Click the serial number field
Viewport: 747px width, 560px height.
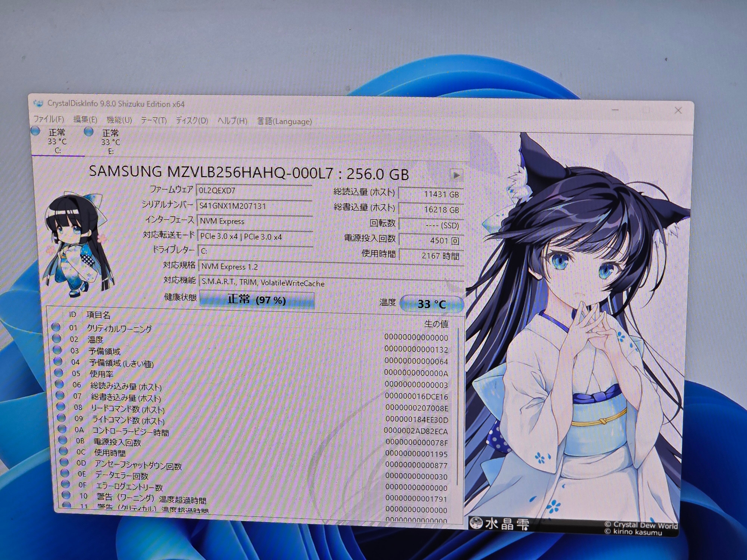tap(254, 206)
